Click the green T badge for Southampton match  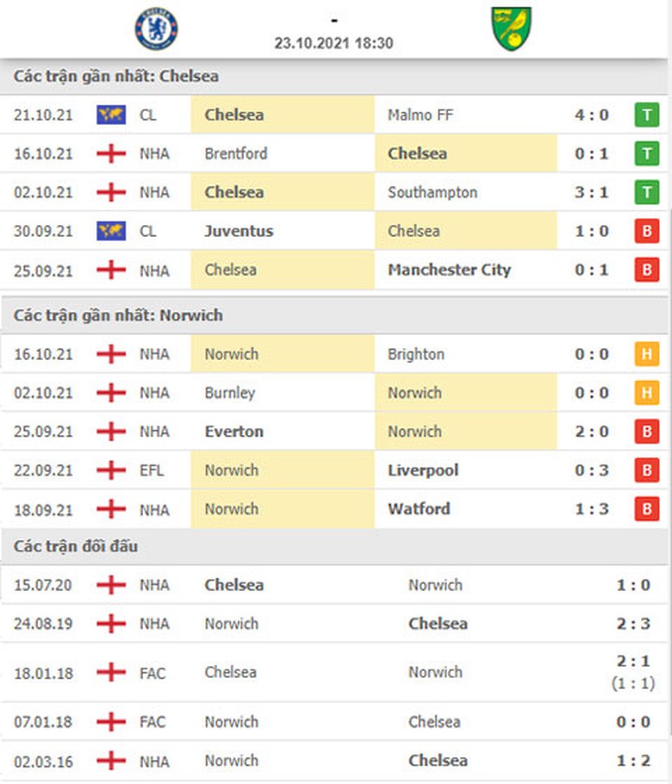[646, 192]
